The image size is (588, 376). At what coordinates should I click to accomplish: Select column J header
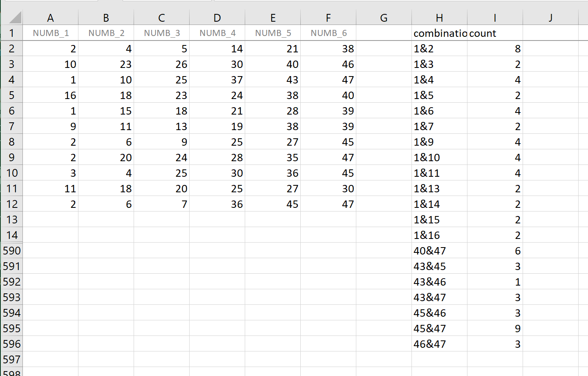550,18
